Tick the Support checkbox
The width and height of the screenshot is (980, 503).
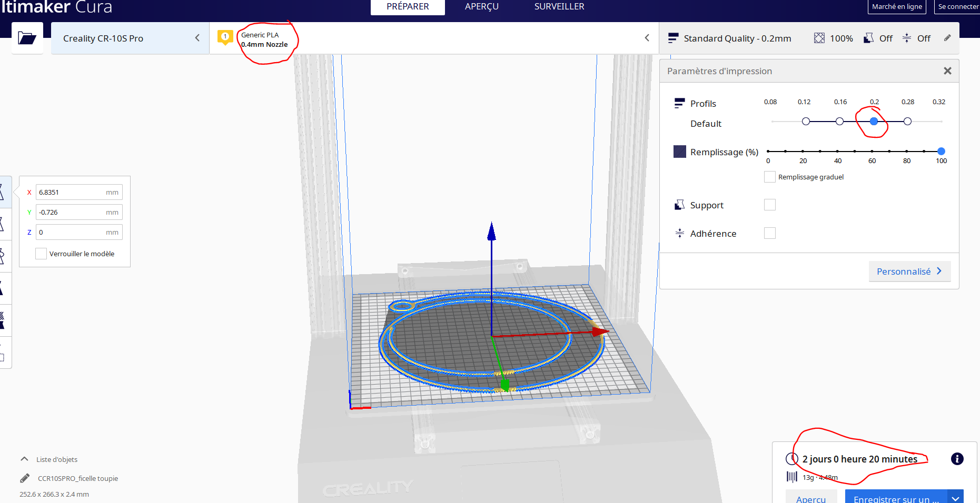[770, 205]
